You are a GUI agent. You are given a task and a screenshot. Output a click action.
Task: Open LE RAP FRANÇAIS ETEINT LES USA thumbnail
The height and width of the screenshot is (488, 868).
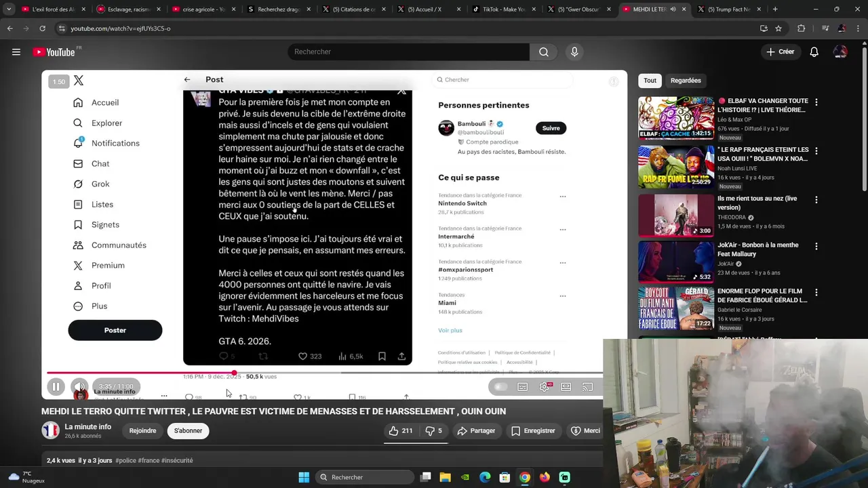coord(675,166)
